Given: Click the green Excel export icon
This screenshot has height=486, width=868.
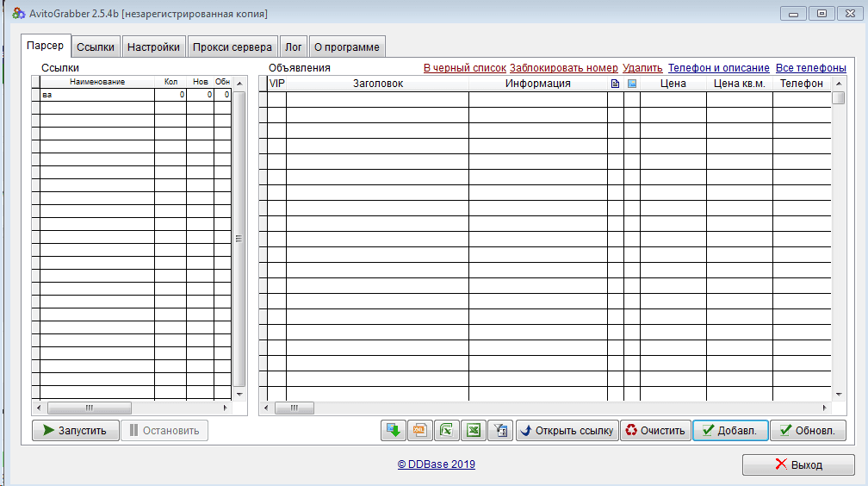Looking at the screenshot, I should click(x=474, y=431).
